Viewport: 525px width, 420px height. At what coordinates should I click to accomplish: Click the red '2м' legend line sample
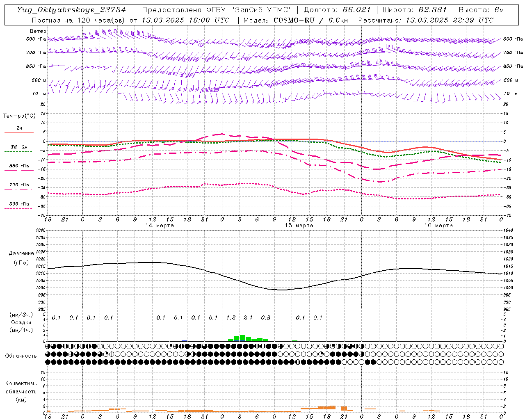19,132
